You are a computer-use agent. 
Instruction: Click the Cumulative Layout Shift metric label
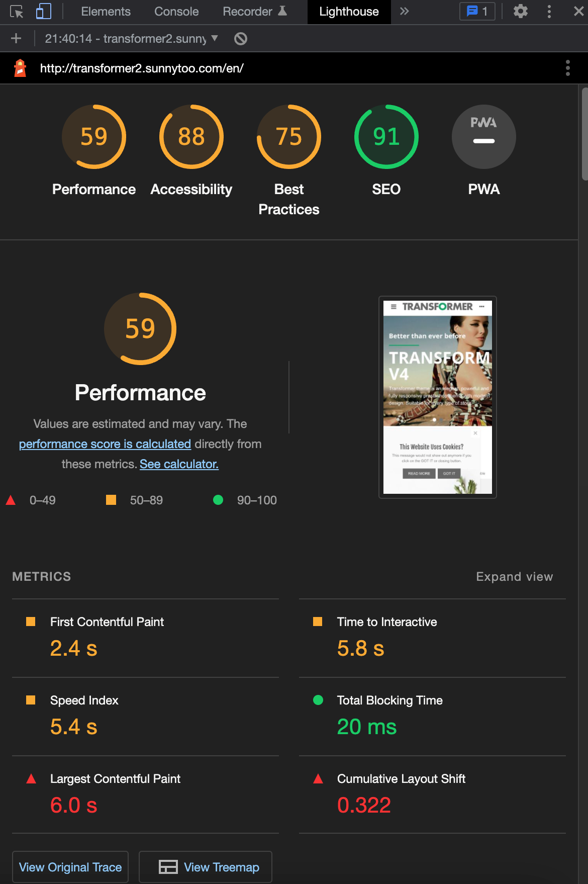[x=401, y=779]
